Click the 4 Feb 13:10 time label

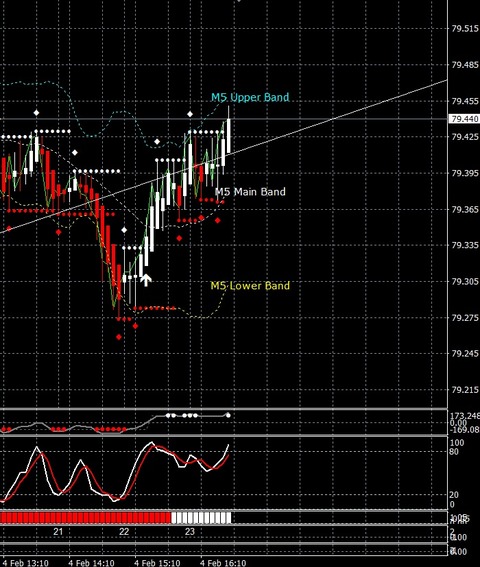coord(25,563)
